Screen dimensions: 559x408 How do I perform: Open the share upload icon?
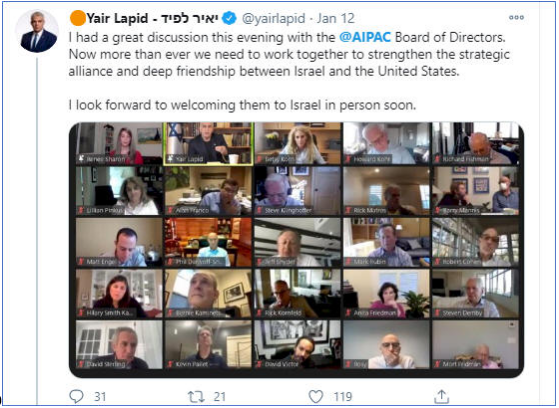pyautogui.click(x=441, y=396)
